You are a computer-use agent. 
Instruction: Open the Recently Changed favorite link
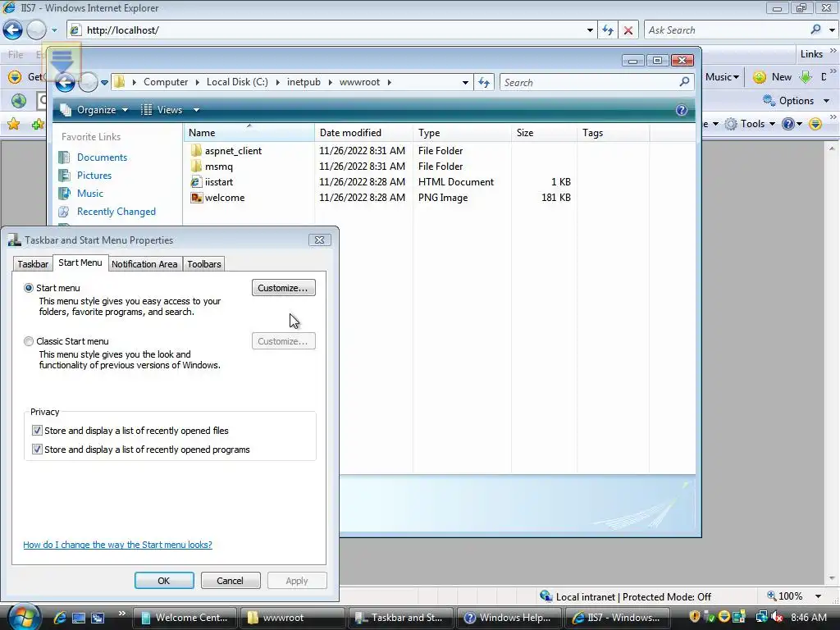coord(116,212)
